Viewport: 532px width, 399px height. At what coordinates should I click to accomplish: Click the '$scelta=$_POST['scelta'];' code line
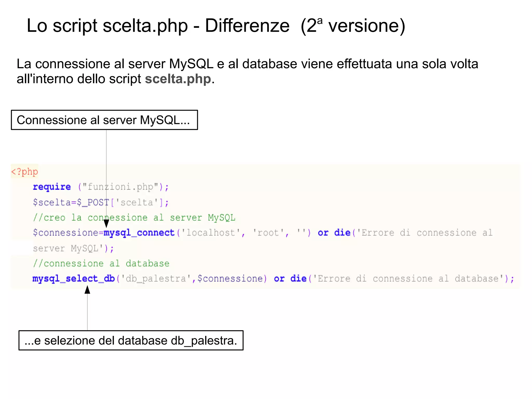tap(101, 202)
